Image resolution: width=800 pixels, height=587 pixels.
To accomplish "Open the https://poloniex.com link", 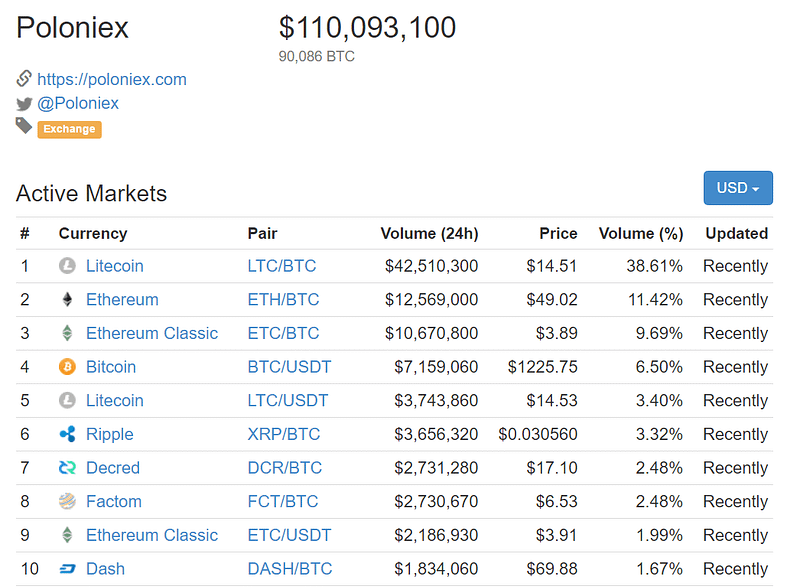I will tap(112, 80).
